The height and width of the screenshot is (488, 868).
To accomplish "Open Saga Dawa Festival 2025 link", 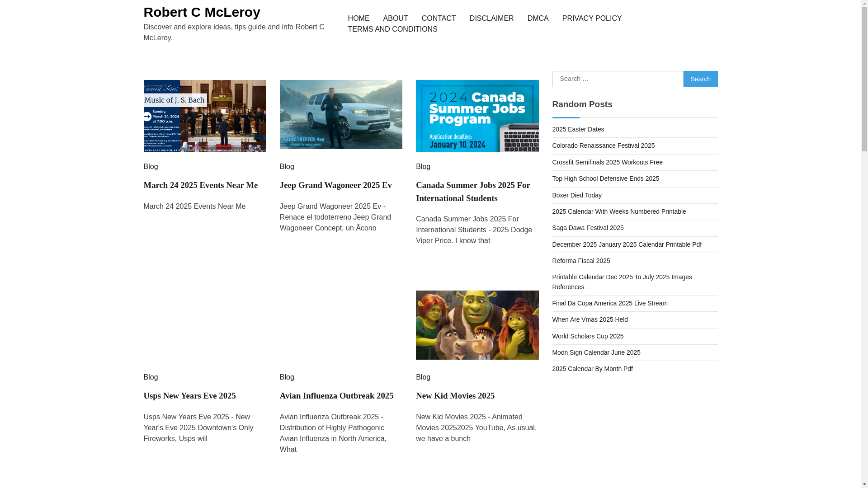I will (588, 228).
